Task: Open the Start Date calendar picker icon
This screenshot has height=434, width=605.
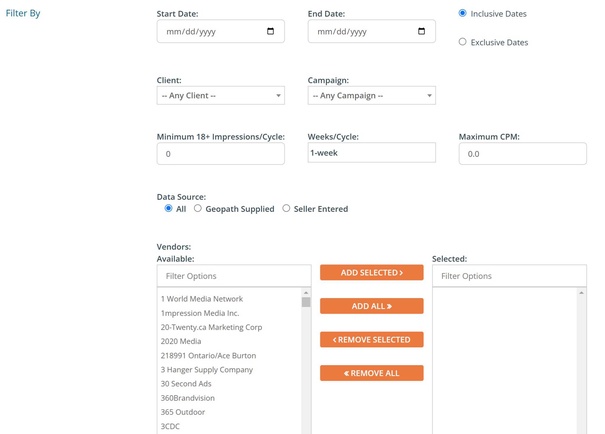Action: [x=271, y=32]
